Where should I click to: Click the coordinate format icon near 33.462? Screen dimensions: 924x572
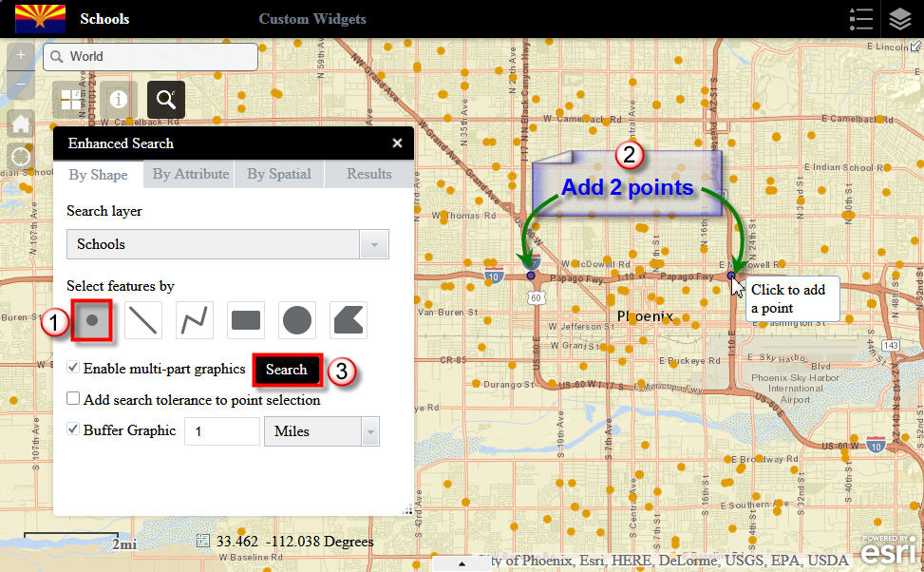click(x=202, y=541)
